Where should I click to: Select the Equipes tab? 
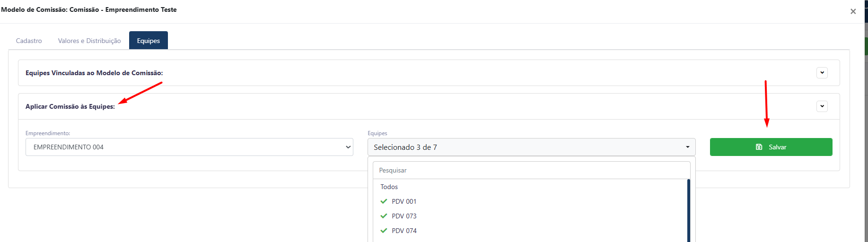pos(149,41)
